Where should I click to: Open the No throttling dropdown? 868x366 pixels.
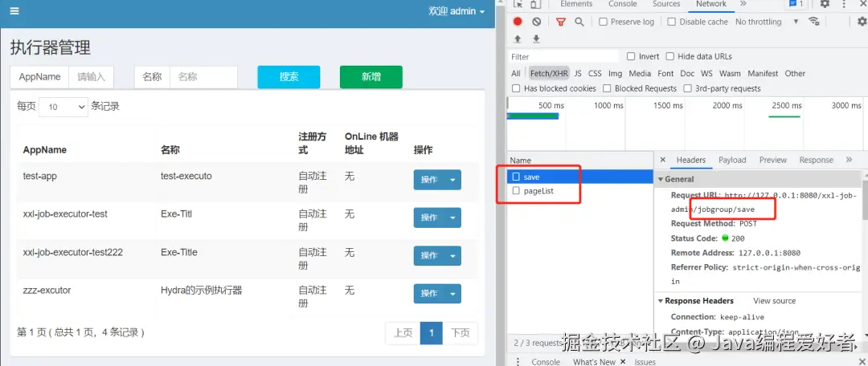click(x=767, y=22)
